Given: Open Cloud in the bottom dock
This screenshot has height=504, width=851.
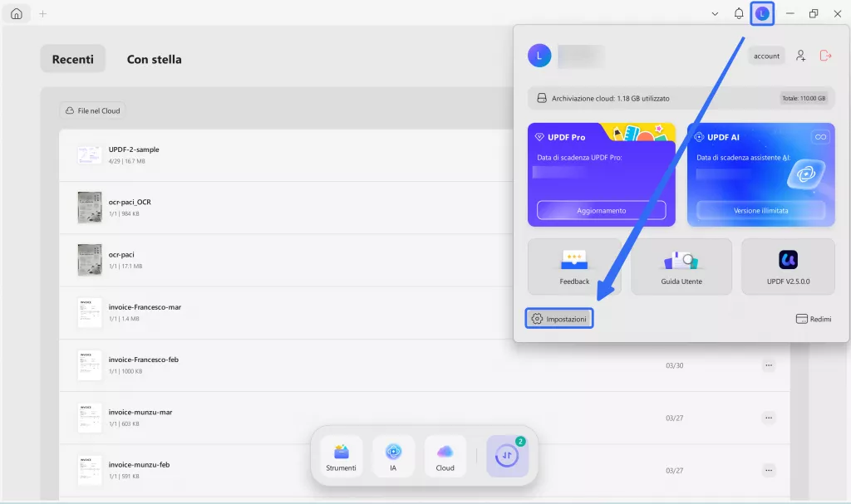Looking at the screenshot, I should 445,457.
